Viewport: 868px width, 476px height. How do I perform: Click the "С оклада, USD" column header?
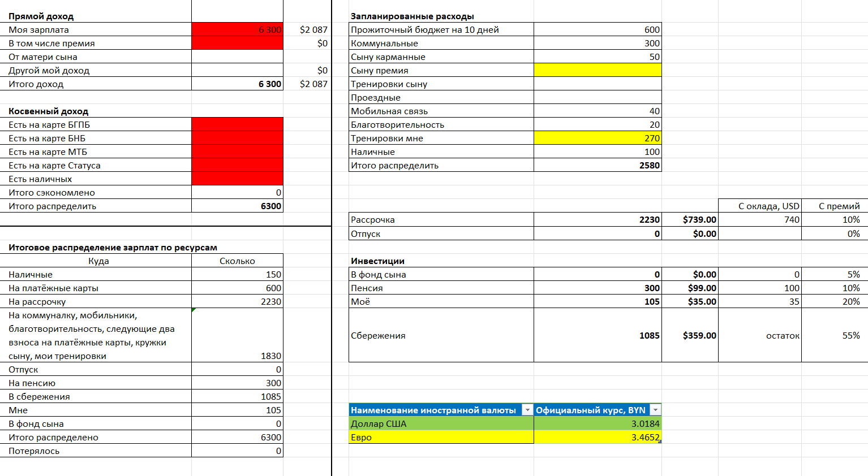[760, 206]
